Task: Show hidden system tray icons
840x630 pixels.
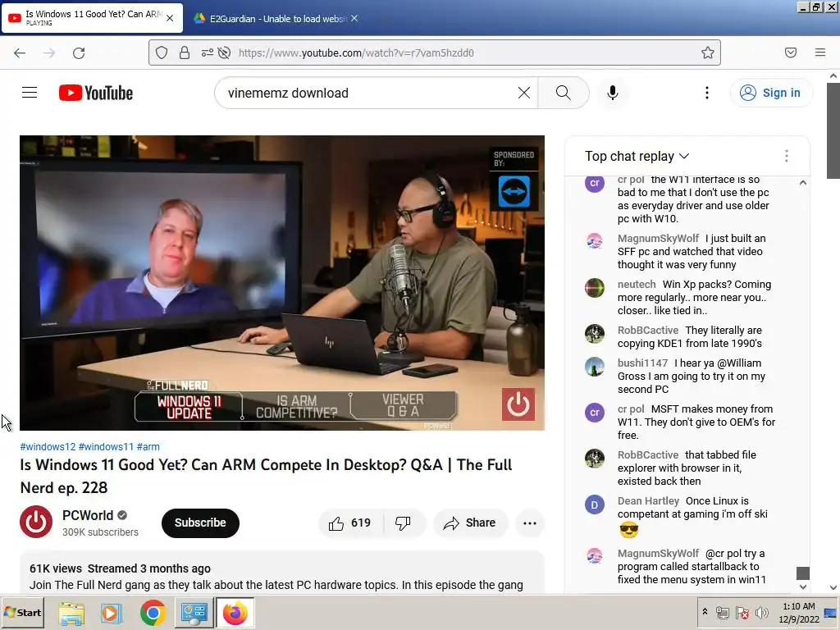Action: 705,611
